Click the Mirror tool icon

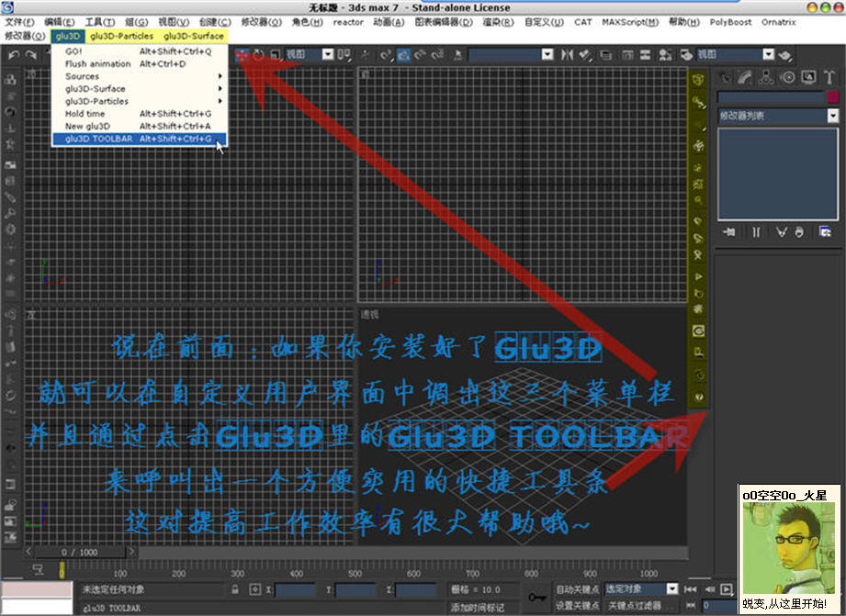[x=567, y=55]
